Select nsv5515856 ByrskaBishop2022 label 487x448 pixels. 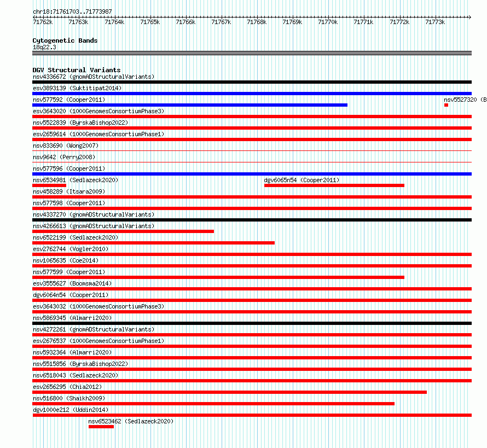(x=80, y=364)
